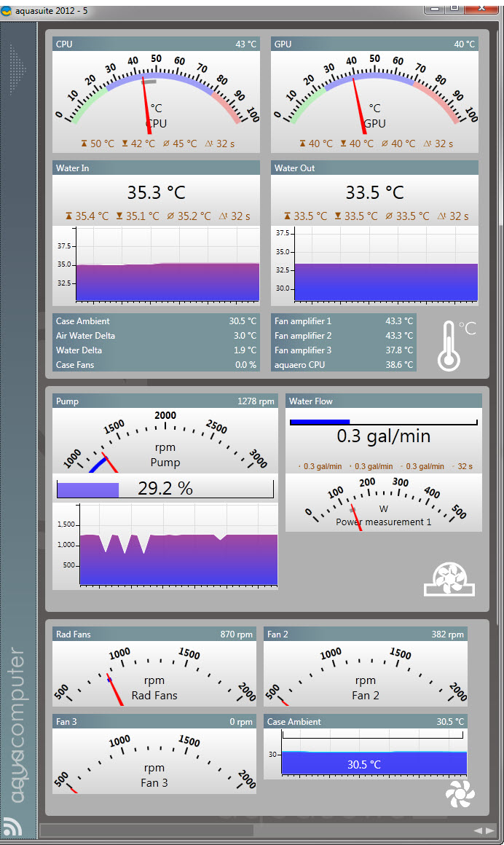
Task: Click the Air Water Delta row
Action: tap(156, 336)
